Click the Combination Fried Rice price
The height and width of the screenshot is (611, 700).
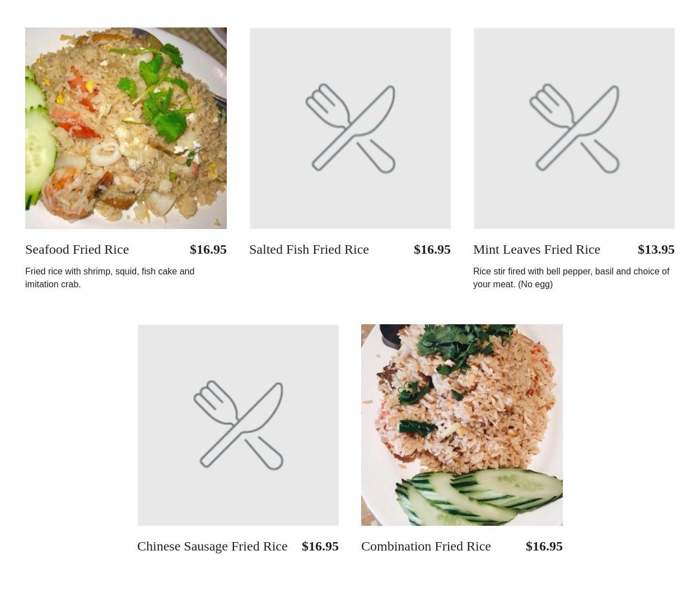544,546
